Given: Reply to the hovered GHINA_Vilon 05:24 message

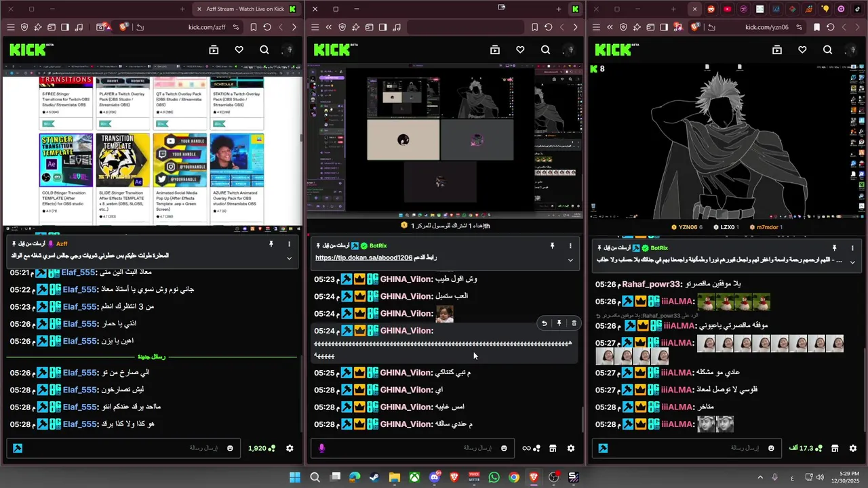Looking at the screenshot, I should pyautogui.click(x=544, y=323).
